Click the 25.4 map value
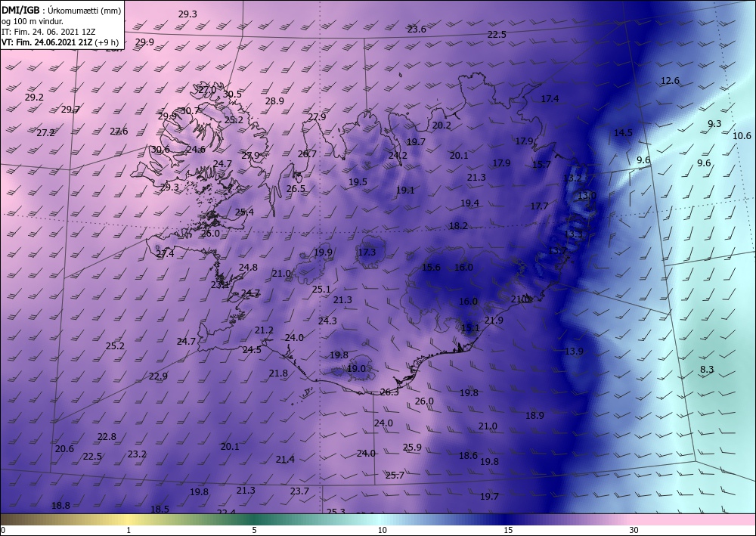 point(244,212)
